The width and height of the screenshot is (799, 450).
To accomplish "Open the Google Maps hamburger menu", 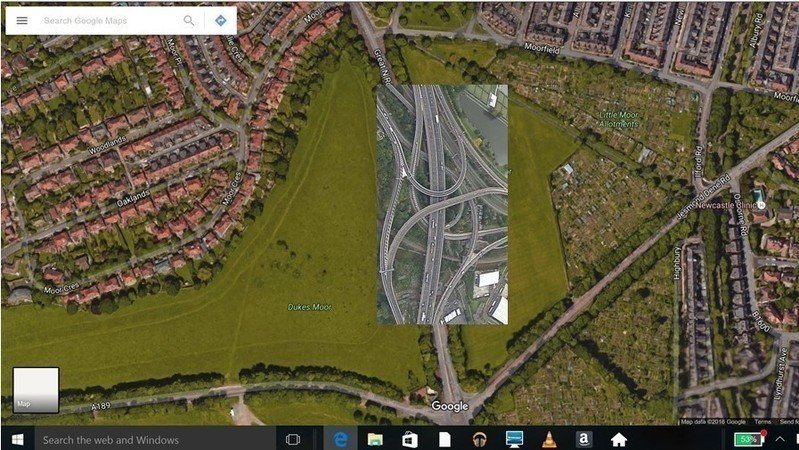I will click(x=22, y=20).
